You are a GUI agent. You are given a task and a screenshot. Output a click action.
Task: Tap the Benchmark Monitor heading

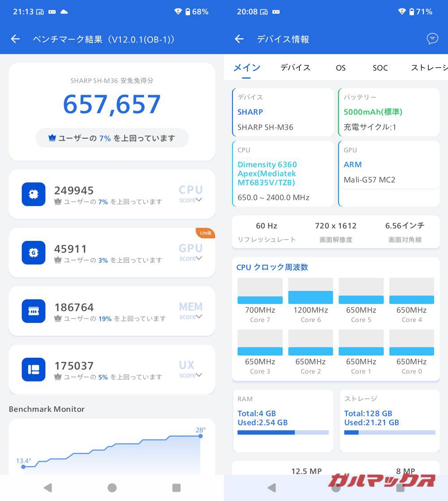click(x=47, y=409)
